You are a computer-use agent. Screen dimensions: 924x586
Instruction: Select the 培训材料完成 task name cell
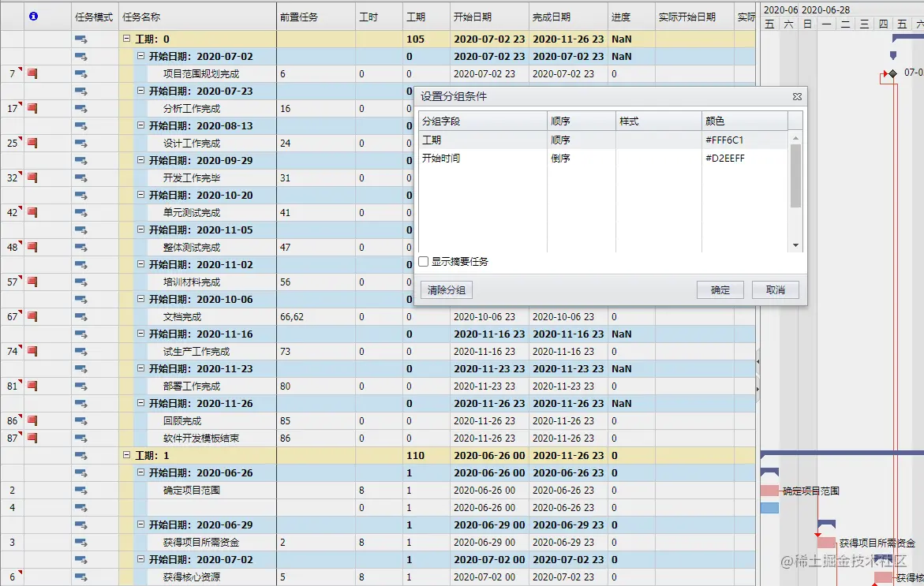tap(197, 282)
